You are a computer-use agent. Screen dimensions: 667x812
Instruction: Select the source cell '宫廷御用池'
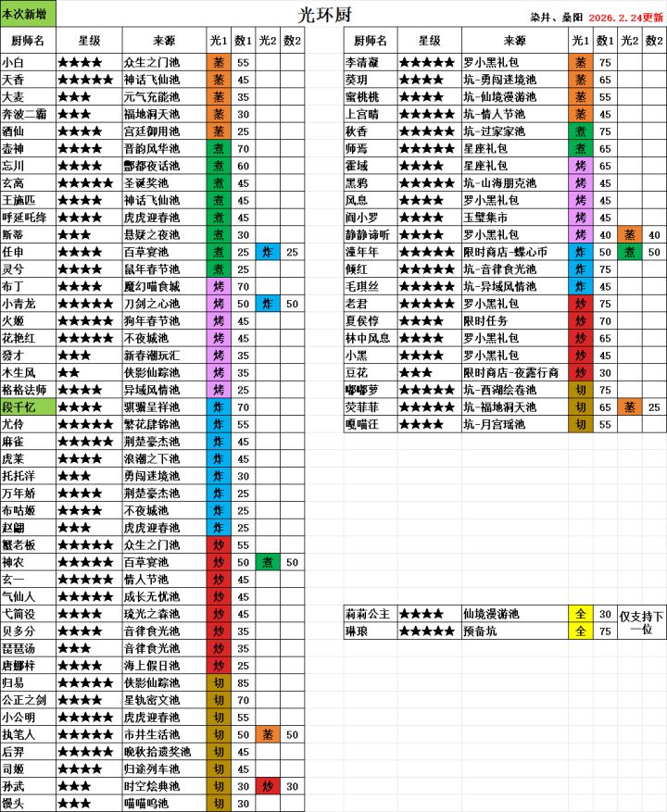[x=164, y=131]
